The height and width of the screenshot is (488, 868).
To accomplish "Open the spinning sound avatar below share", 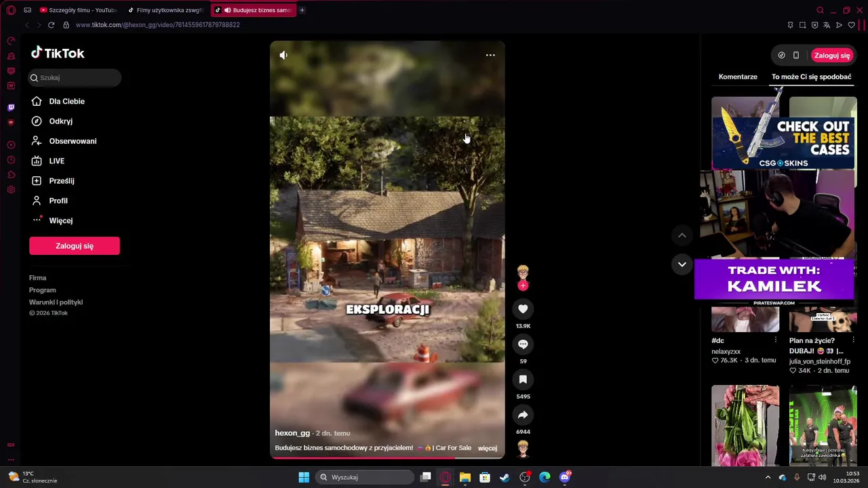I will coord(523,449).
